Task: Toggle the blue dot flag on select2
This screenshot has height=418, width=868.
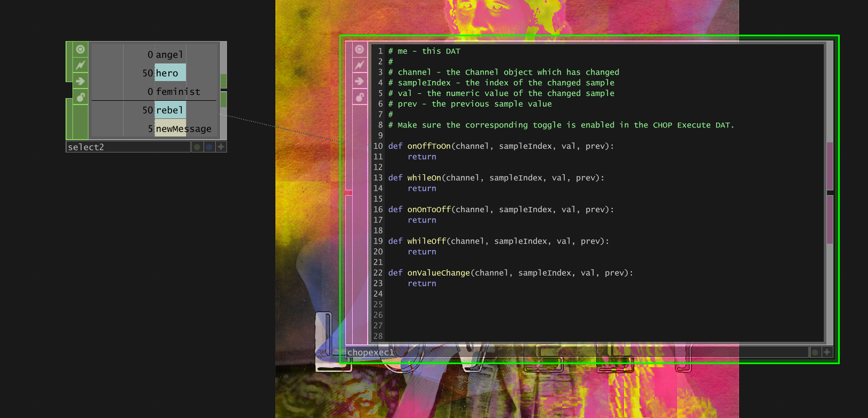Action: click(x=209, y=147)
